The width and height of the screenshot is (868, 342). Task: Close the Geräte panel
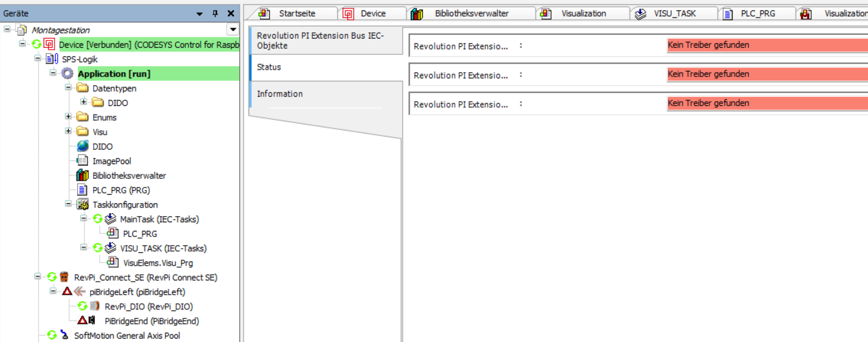point(231,14)
